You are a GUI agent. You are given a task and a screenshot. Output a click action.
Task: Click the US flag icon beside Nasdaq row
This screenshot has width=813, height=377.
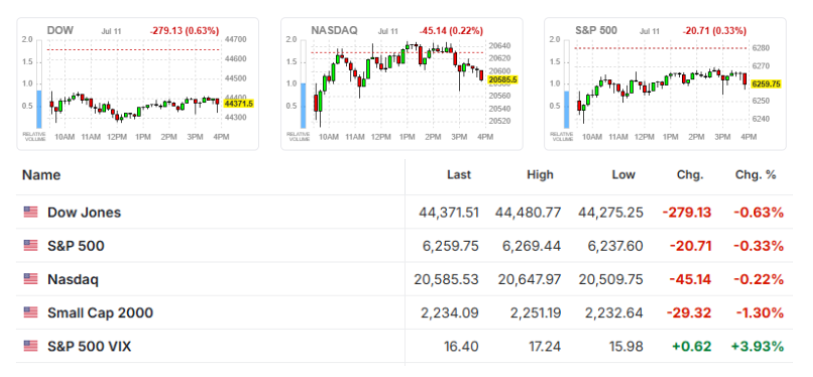tap(31, 280)
